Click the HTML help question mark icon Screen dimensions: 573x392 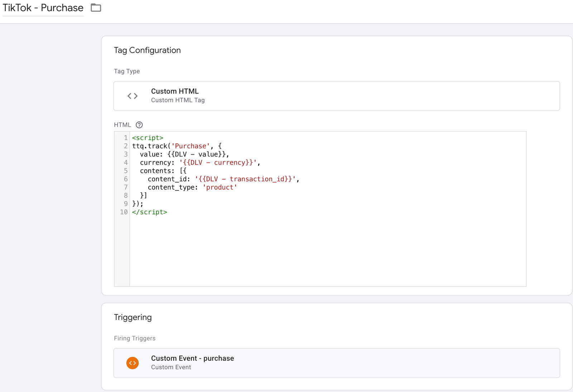pyautogui.click(x=139, y=125)
